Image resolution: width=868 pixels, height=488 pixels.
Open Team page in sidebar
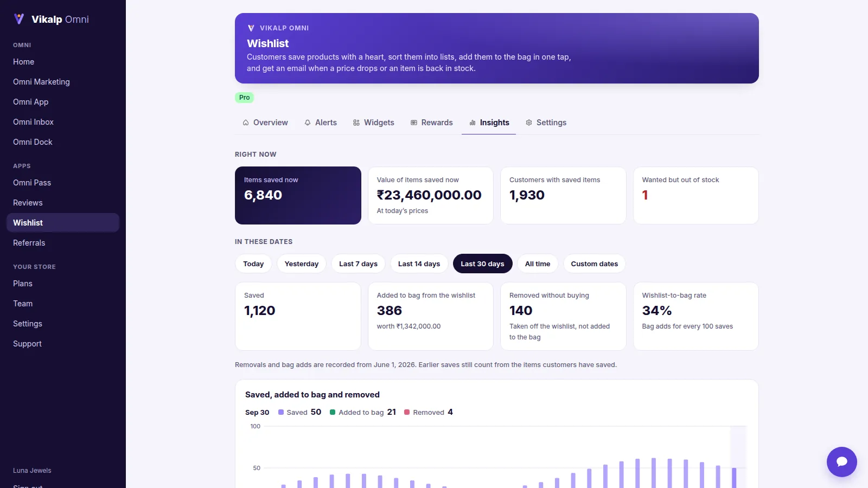(x=63, y=304)
